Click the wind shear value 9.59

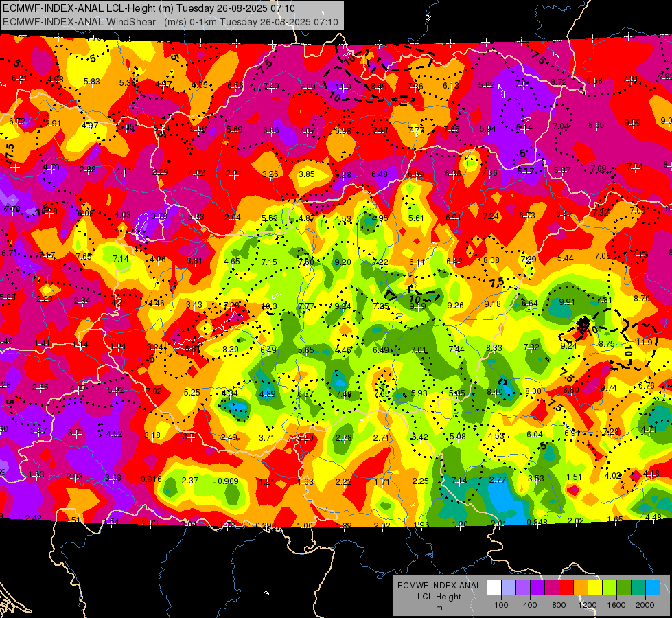pos(633,123)
